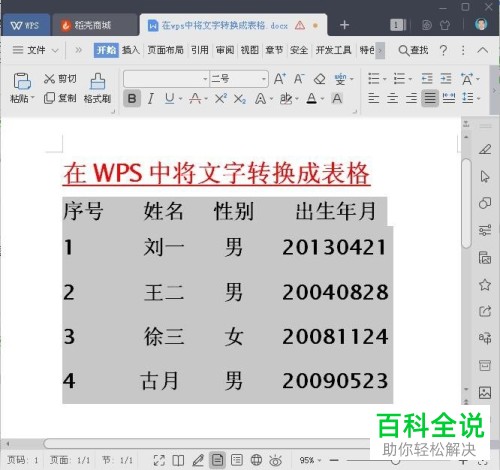Click the WPS home tab
The width and height of the screenshot is (500, 470).
[x=25, y=25]
